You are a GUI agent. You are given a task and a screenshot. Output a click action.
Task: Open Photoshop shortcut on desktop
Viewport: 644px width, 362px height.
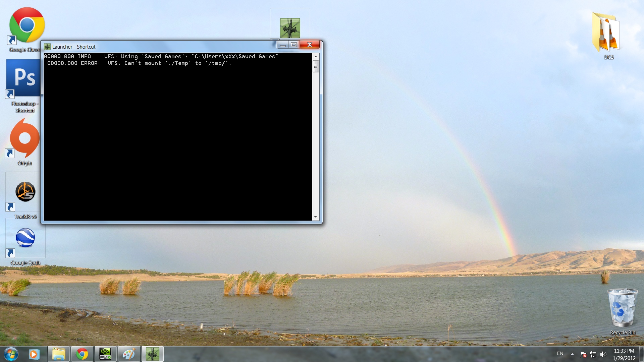point(23,79)
